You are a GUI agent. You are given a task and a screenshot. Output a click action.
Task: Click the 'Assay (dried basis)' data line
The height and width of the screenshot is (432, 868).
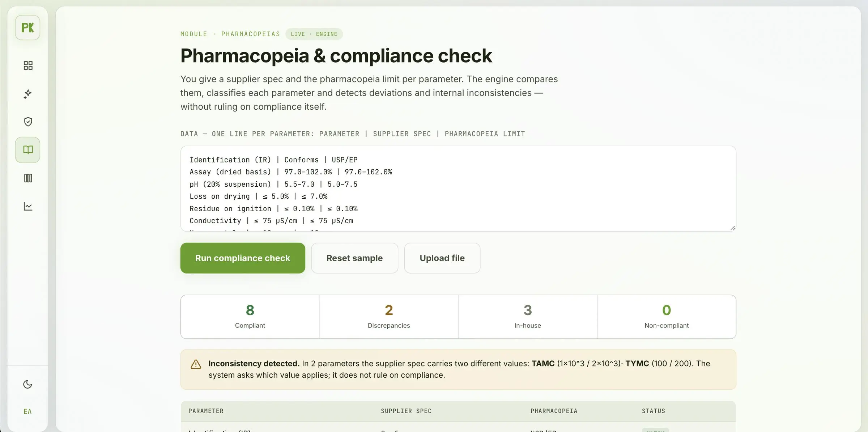291,172
